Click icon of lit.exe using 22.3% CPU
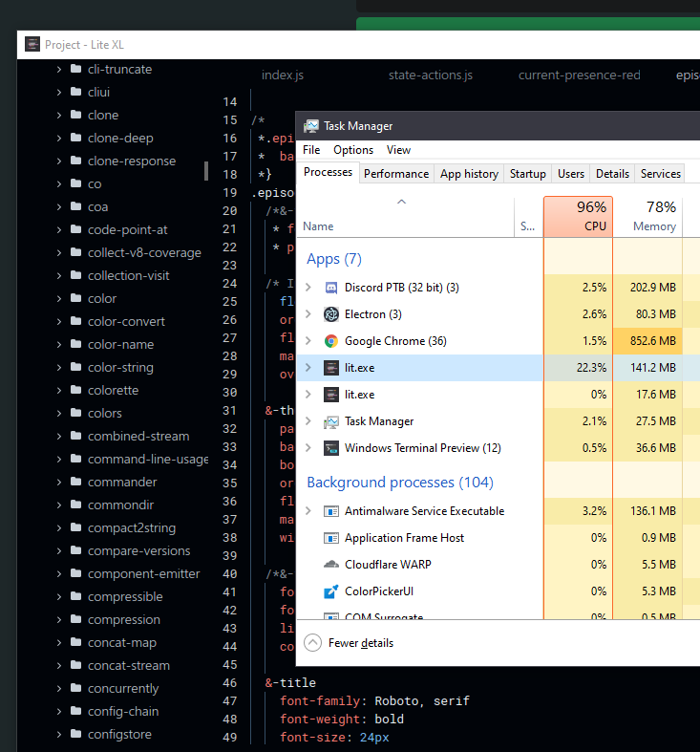The image size is (700, 752). coord(330,368)
